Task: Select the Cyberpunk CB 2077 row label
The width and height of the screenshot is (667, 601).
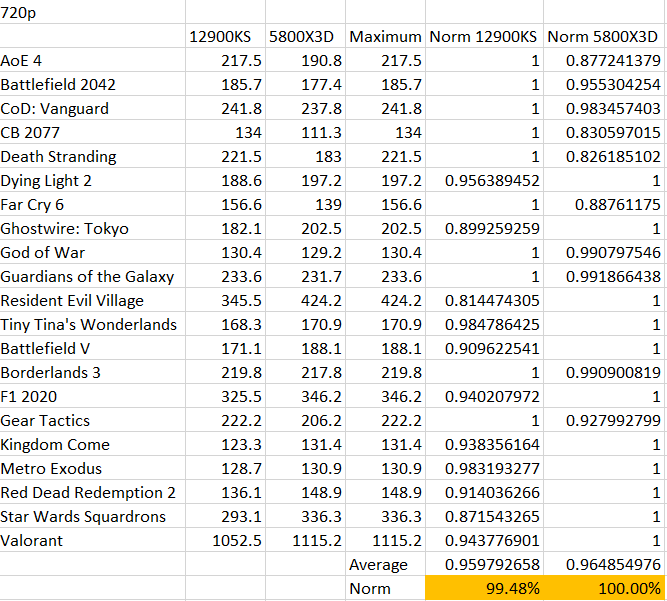Action: 92,132
